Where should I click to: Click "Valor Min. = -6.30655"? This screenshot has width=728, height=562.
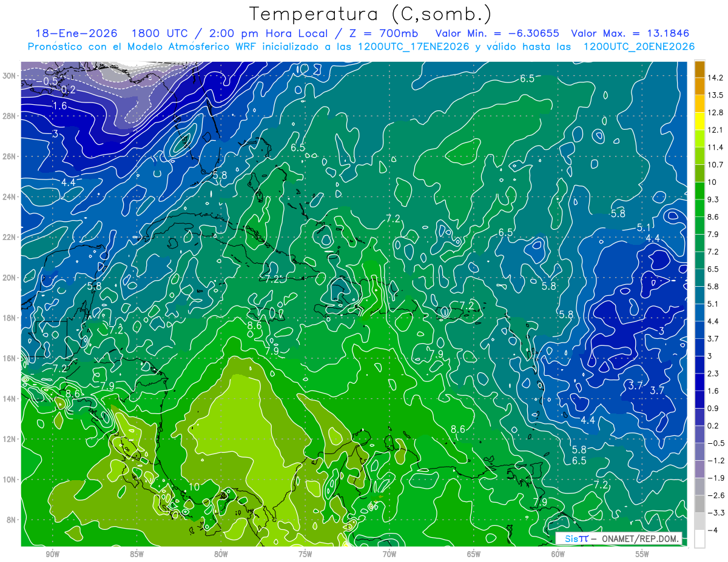pyautogui.click(x=497, y=33)
